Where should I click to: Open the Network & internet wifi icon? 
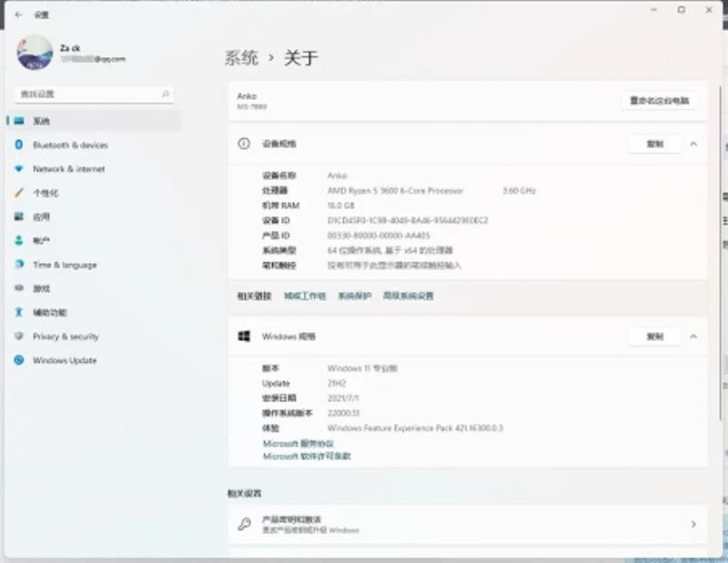(x=18, y=169)
